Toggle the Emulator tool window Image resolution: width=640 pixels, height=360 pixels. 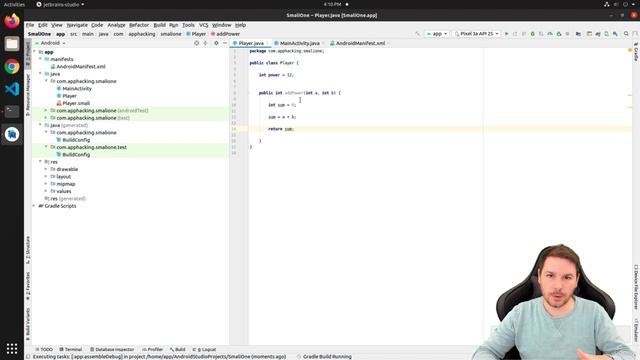(636, 330)
